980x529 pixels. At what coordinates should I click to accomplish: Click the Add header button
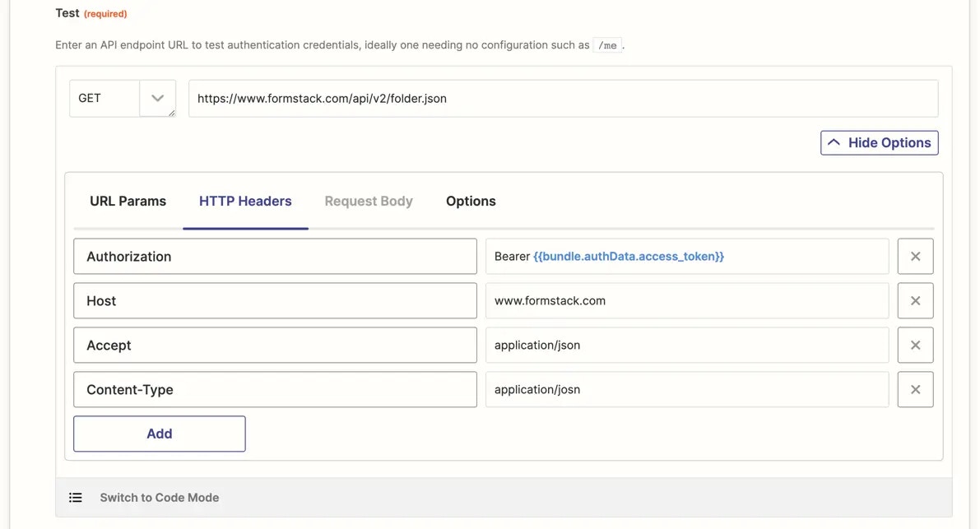[160, 434]
